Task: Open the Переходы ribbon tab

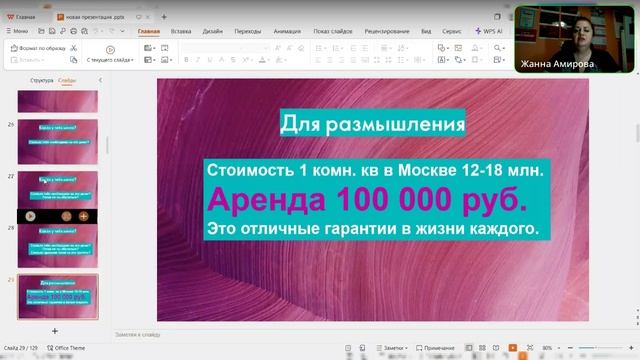Action: [x=248, y=31]
